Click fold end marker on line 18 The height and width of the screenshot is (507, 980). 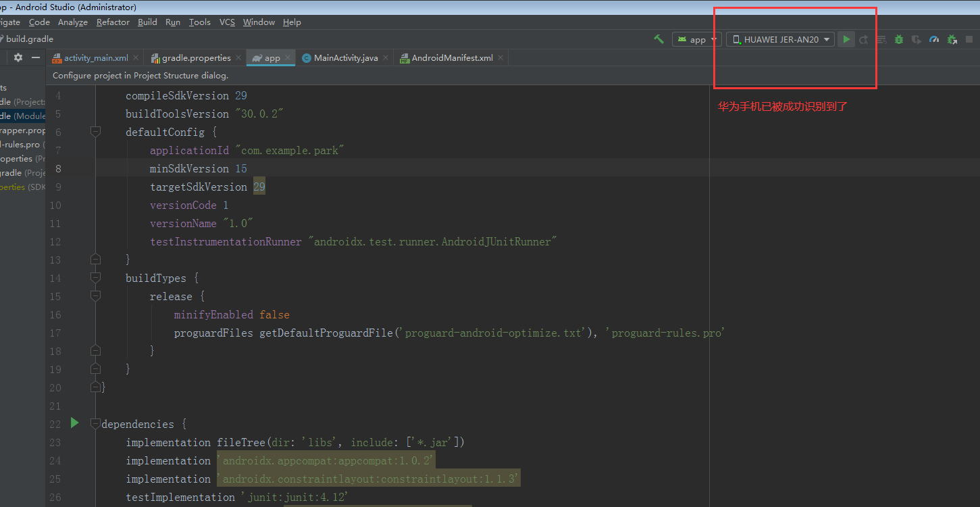tap(95, 351)
